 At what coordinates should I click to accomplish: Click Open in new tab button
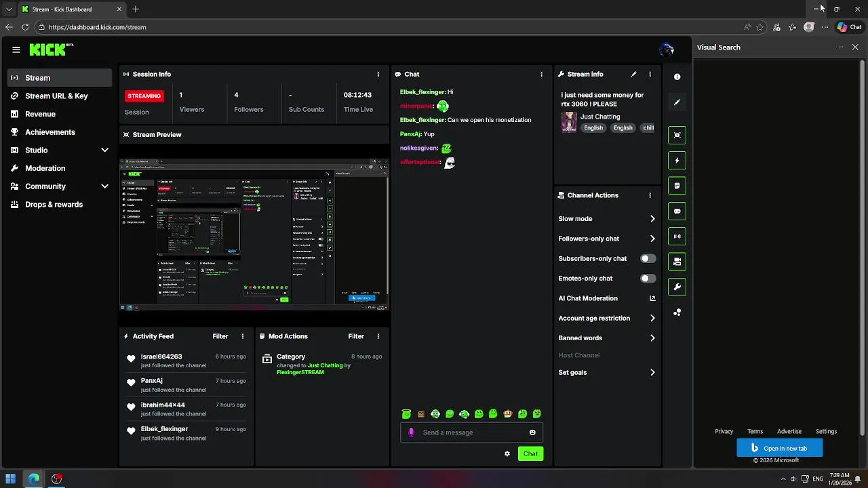[780, 448]
